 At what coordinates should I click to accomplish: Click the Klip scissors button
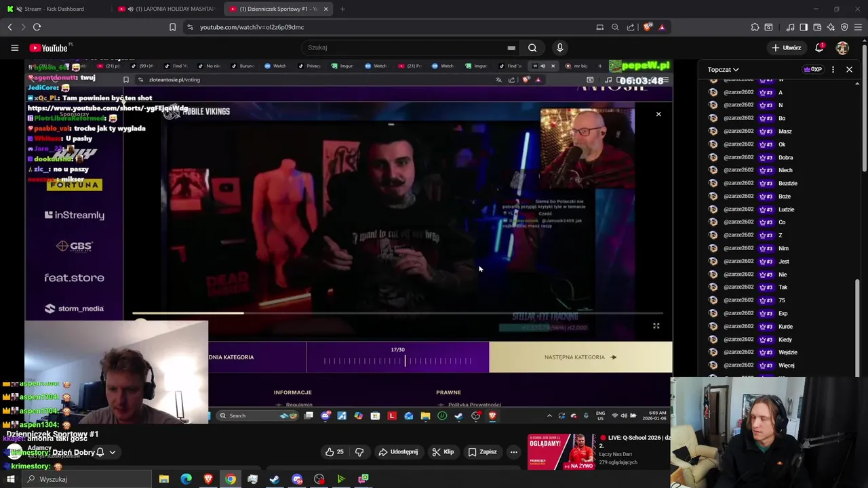tap(443, 452)
